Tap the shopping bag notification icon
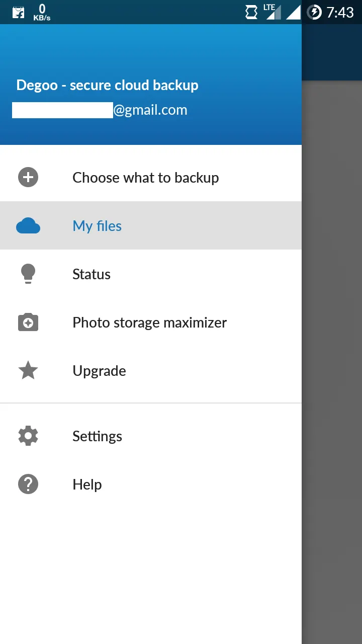The height and width of the screenshot is (644, 362). [x=18, y=12]
